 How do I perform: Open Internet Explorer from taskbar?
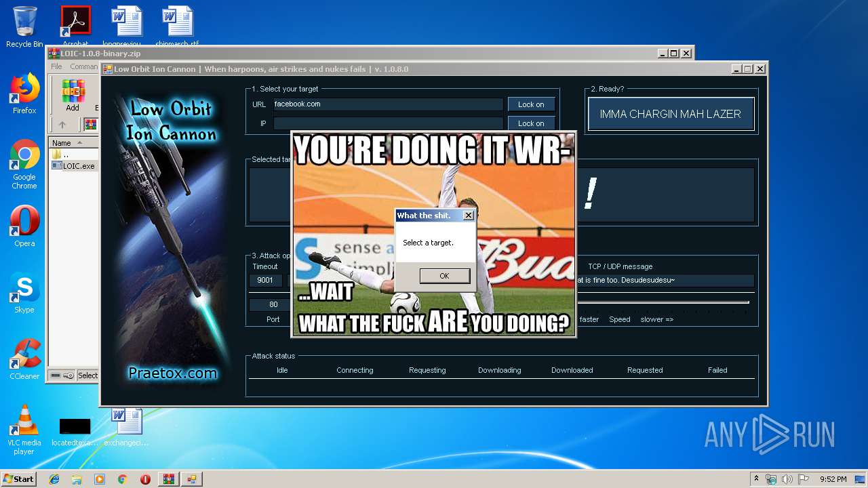[54, 479]
